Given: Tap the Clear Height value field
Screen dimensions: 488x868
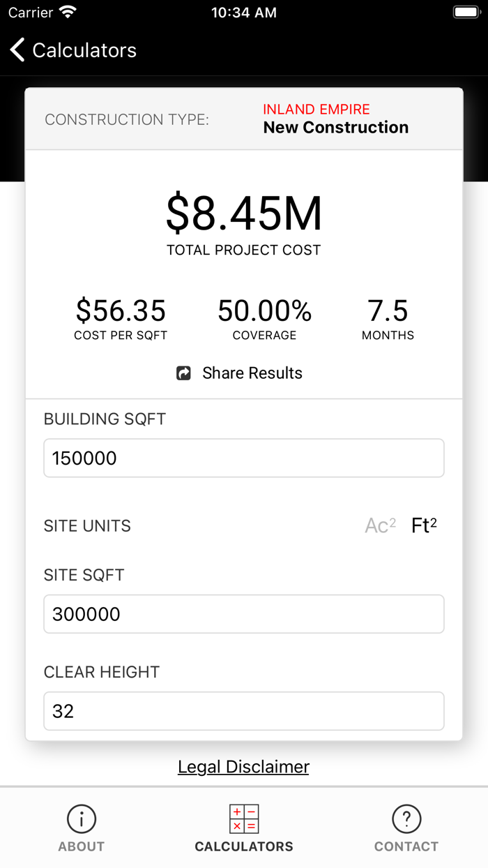Looking at the screenshot, I should pos(243,710).
